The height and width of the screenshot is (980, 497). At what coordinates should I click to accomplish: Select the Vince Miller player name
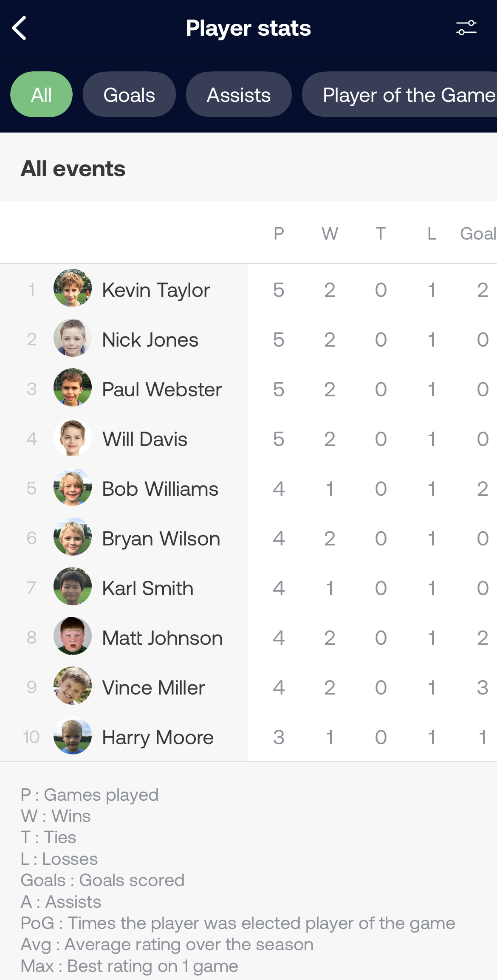[153, 688]
